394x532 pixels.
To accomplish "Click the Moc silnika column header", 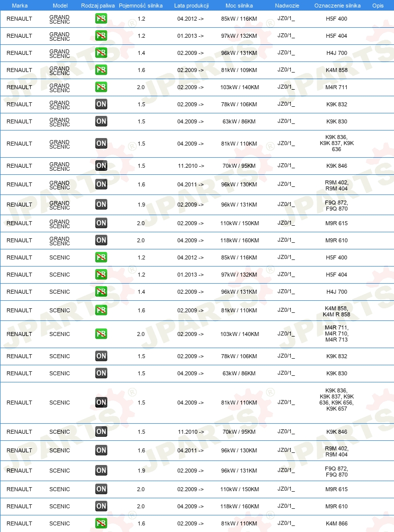I will tap(239, 6).
